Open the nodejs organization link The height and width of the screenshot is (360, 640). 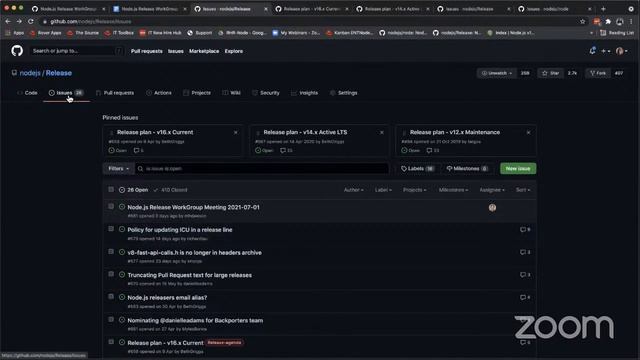point(30,73)
